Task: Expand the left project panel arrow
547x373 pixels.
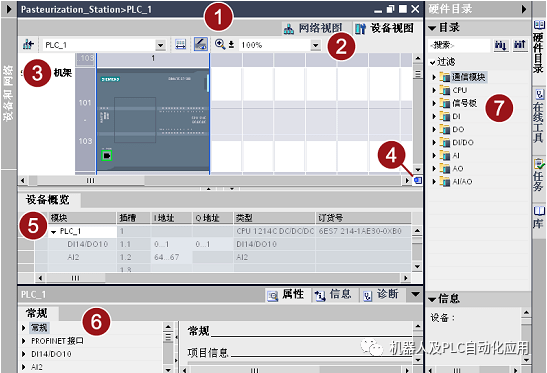Action: (9, 9)
